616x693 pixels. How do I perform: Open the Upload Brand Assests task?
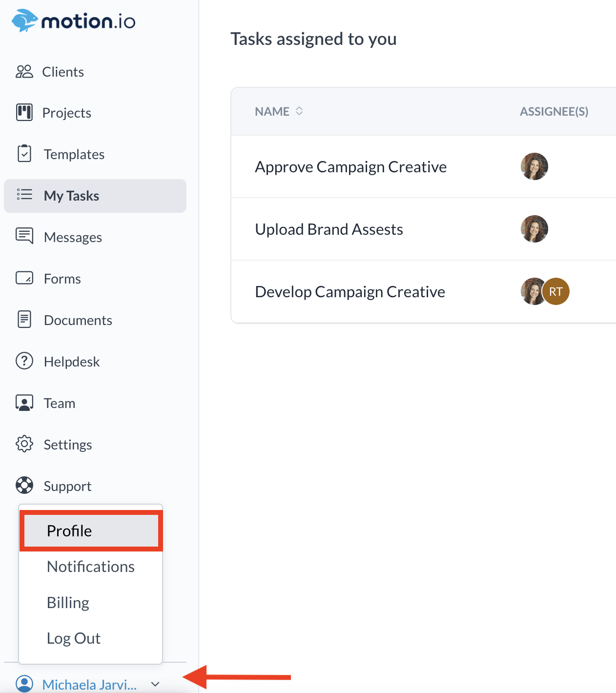[x=329, y=229]
